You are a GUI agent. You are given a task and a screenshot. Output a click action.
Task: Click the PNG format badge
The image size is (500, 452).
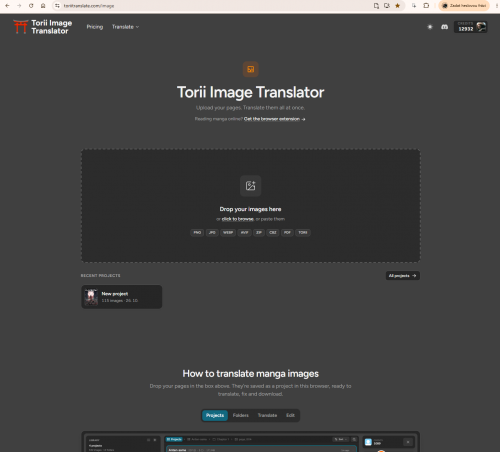pos(197,233)
